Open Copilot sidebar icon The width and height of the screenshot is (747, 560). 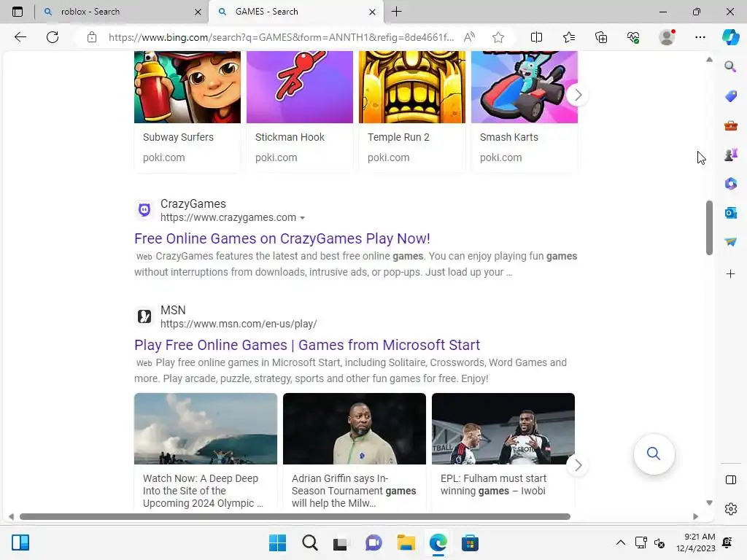click(x=731, y=37)
